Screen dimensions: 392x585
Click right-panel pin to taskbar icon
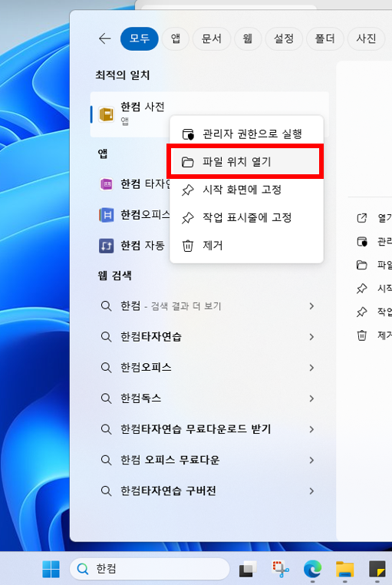[362, 312]
